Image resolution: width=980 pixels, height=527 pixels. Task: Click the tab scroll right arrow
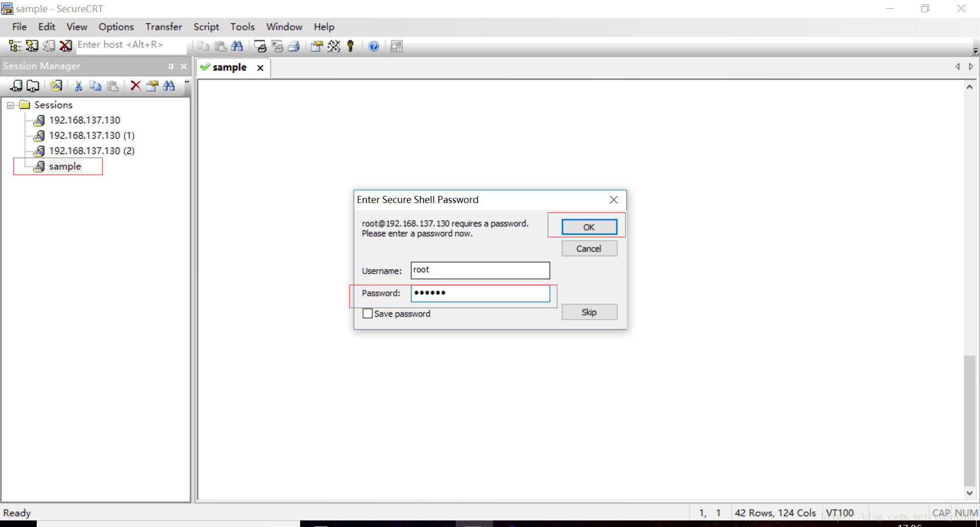click(971, 67)
